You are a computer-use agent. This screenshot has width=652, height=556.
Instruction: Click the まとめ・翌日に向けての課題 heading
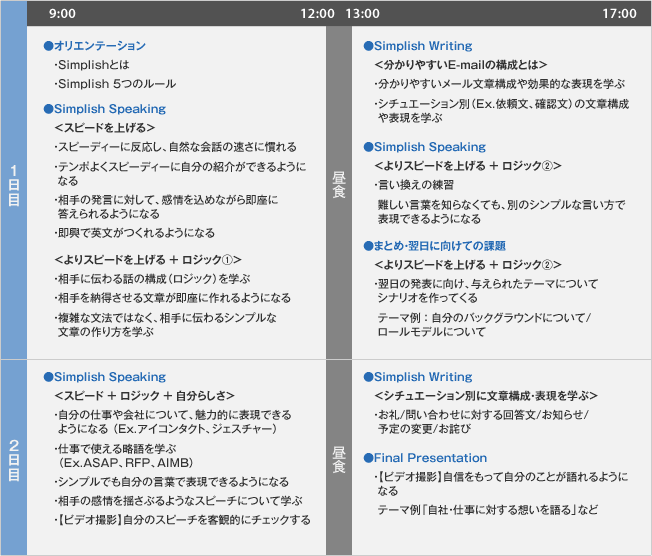pyautogui.click(x=439, y=245)
